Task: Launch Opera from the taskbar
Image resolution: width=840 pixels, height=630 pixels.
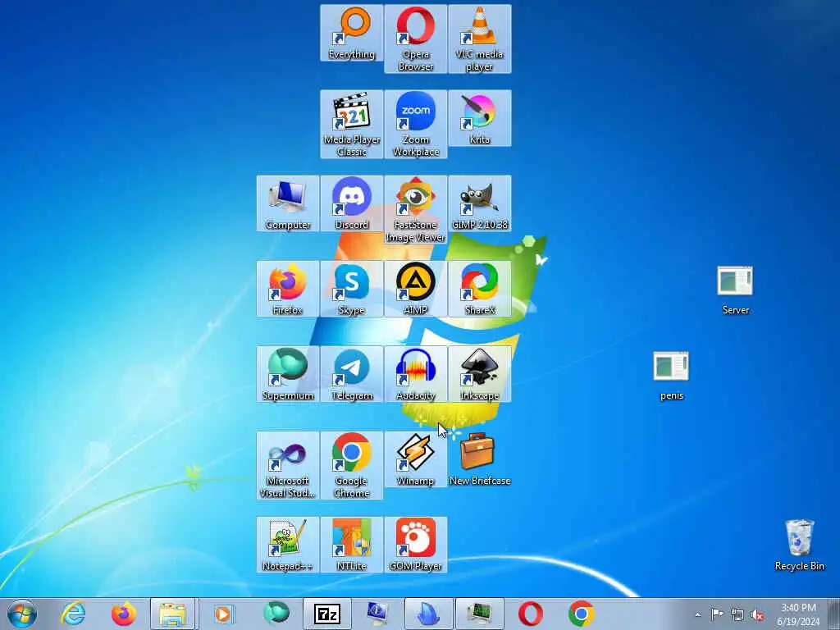Action: [531, 614]
